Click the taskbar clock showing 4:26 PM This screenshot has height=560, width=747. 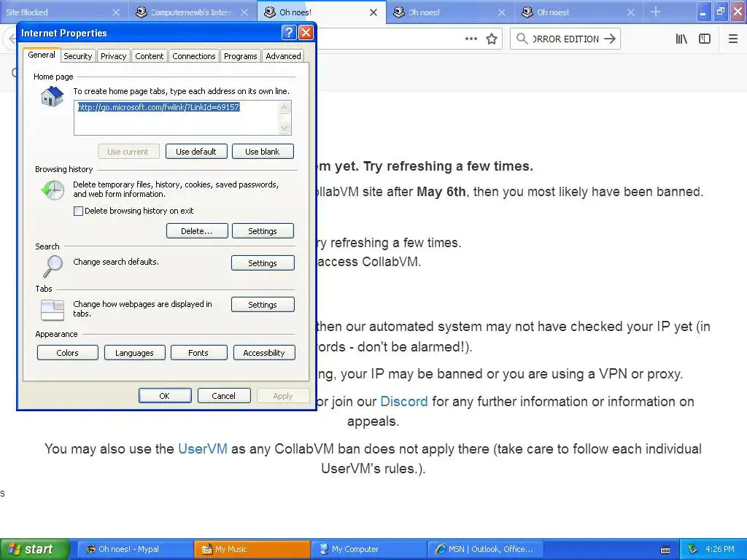point(720,549)
